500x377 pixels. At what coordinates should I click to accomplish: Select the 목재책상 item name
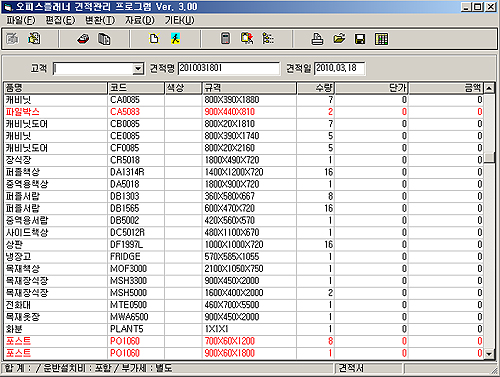point(23,269)
